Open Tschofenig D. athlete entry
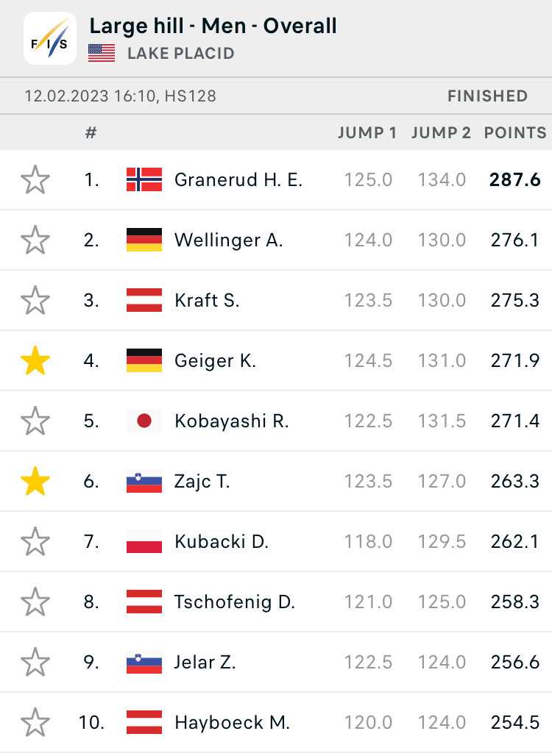The image size is (552, 756). (234, 602)
